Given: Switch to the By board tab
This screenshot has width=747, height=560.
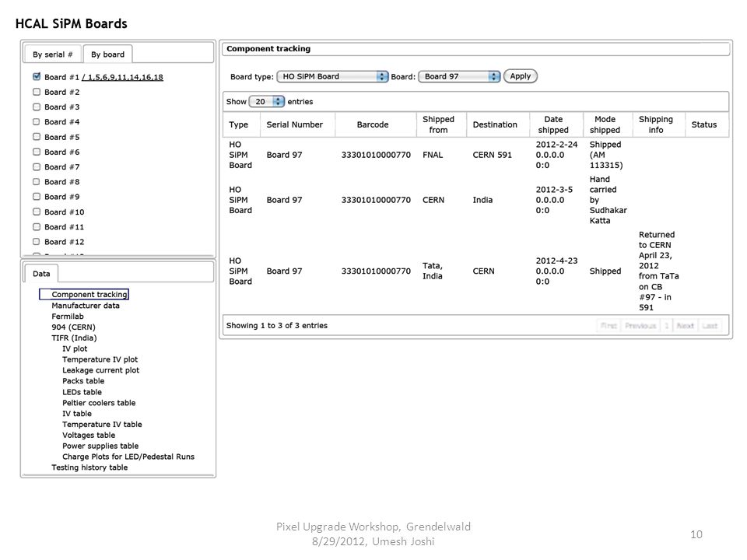Looking at the screenshot, I should [107, 54].
